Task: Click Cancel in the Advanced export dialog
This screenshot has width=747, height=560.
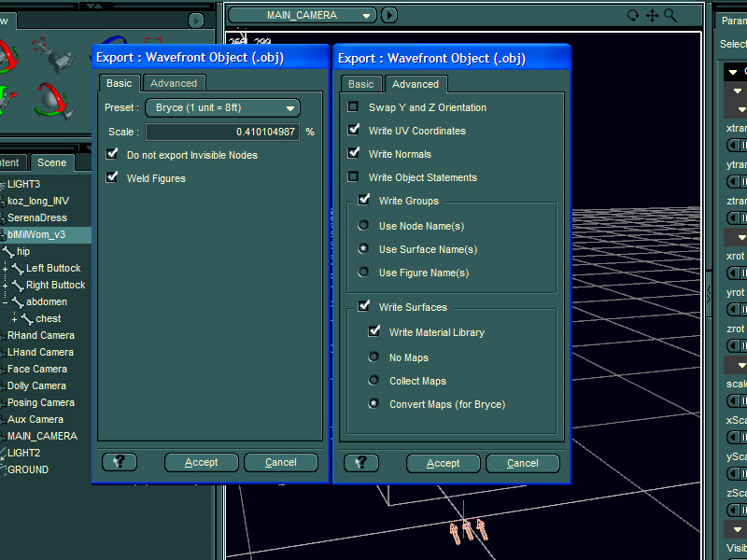Action: 523,463
